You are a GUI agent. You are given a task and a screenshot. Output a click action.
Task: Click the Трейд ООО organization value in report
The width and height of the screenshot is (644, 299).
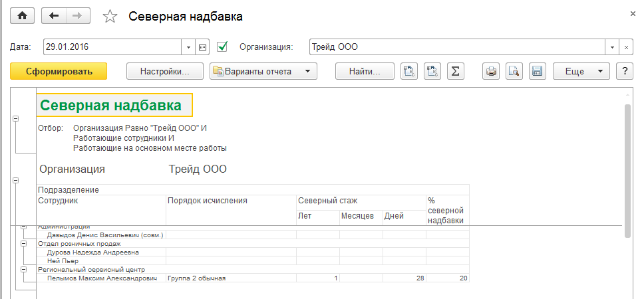[198, 169]
